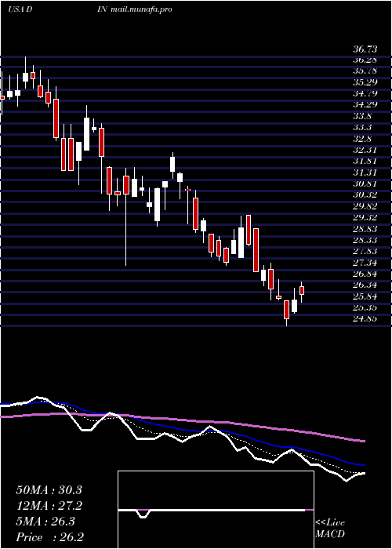
Task: Click the 28.33 price axis label
Action: click(365, 240)
